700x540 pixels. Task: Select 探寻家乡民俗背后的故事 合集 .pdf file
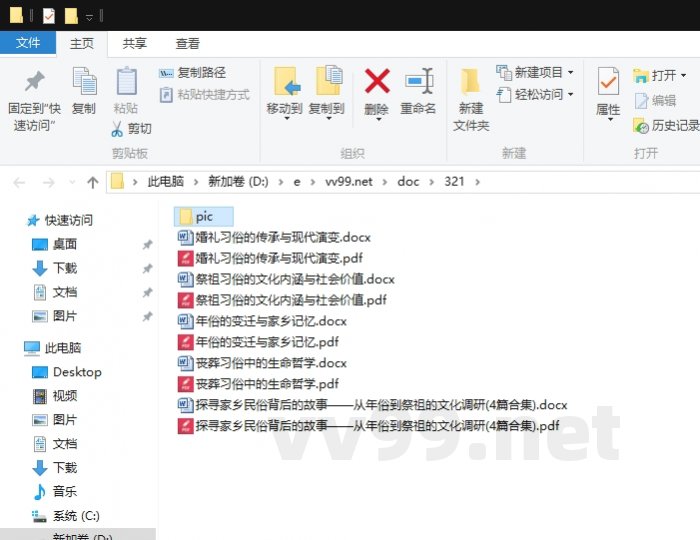(368, 426)
